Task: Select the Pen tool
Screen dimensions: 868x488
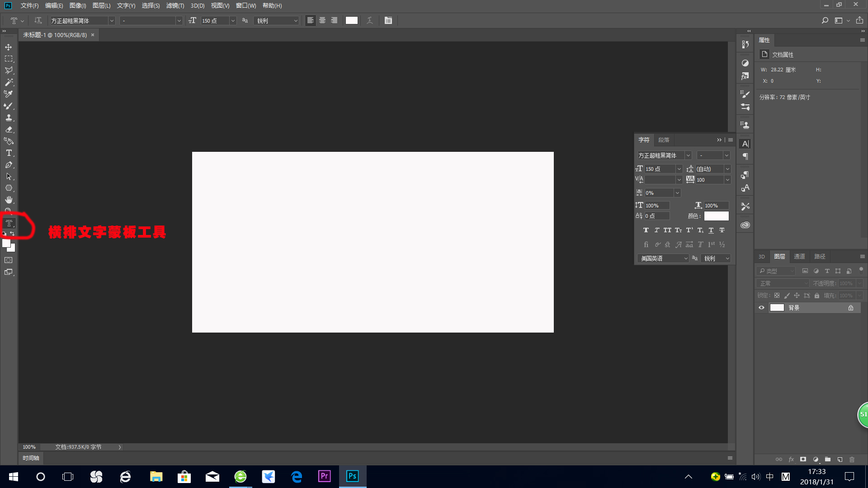Action: pos(9,164)
